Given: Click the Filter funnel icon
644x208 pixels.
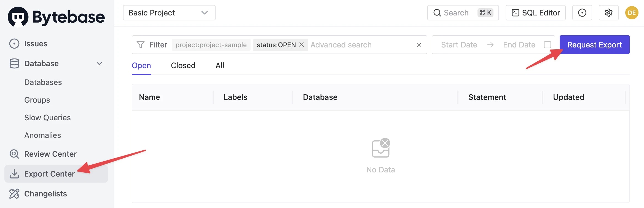Looking at the screenshot, I should (x=141, y=45).
